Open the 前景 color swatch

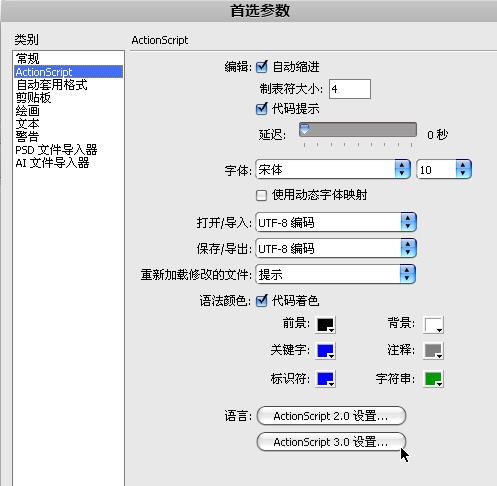pyautogui.click(x=325, y=325)
